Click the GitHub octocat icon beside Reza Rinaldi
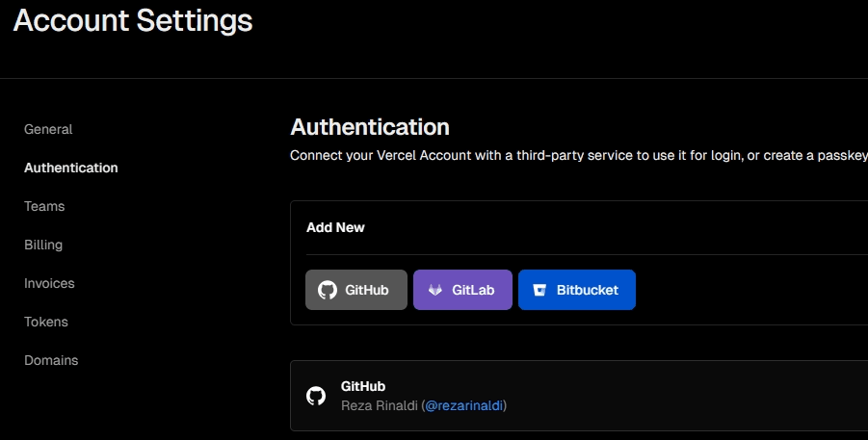 (x=316, y=396)
